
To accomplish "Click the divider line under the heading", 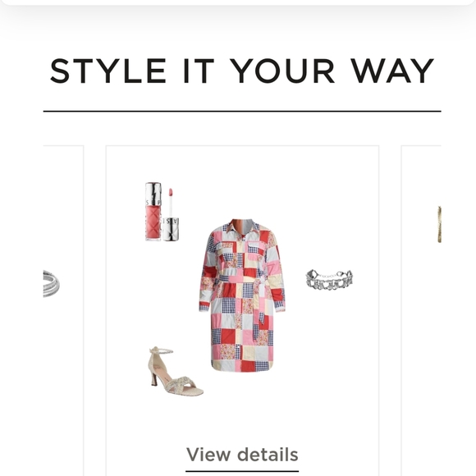I will tap(242, 112).
